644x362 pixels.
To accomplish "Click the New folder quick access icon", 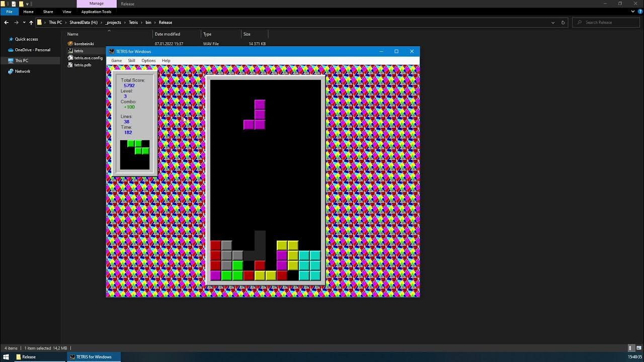I will pyautogui.click(x=21, y=4).
